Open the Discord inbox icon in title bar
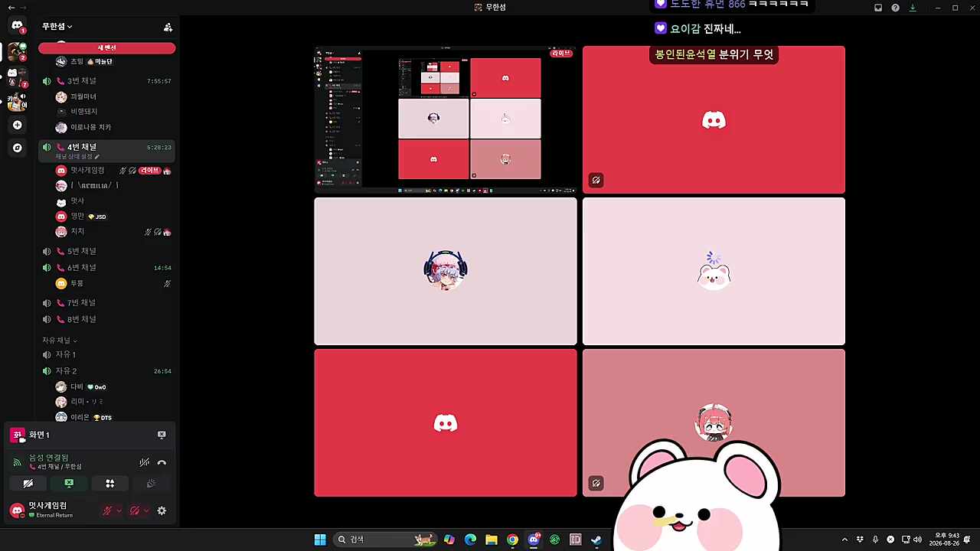 coord(878,8)
